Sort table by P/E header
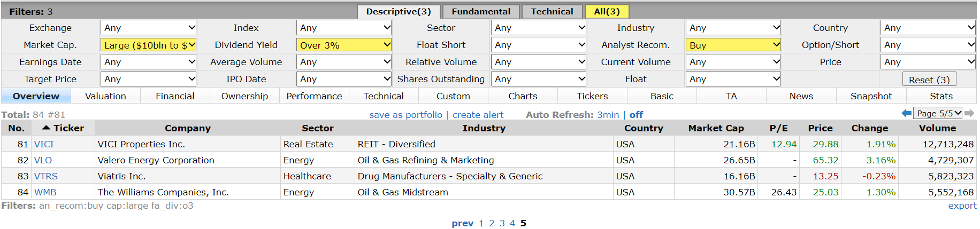 [778, 128]
